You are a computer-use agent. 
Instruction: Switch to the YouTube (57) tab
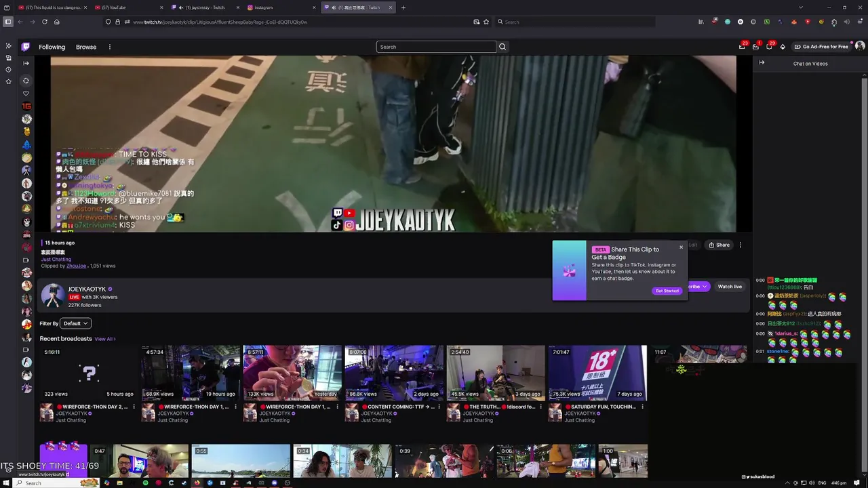129,7
